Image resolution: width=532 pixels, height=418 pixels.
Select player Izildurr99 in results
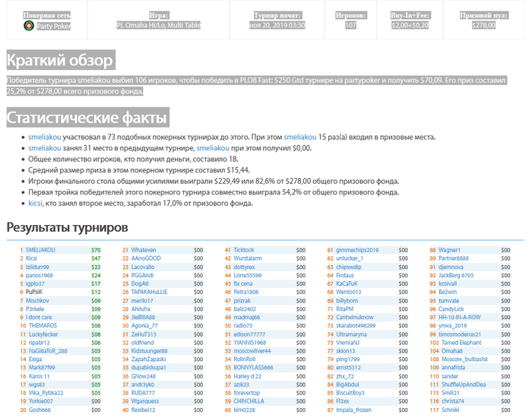[x=37, y=267]
